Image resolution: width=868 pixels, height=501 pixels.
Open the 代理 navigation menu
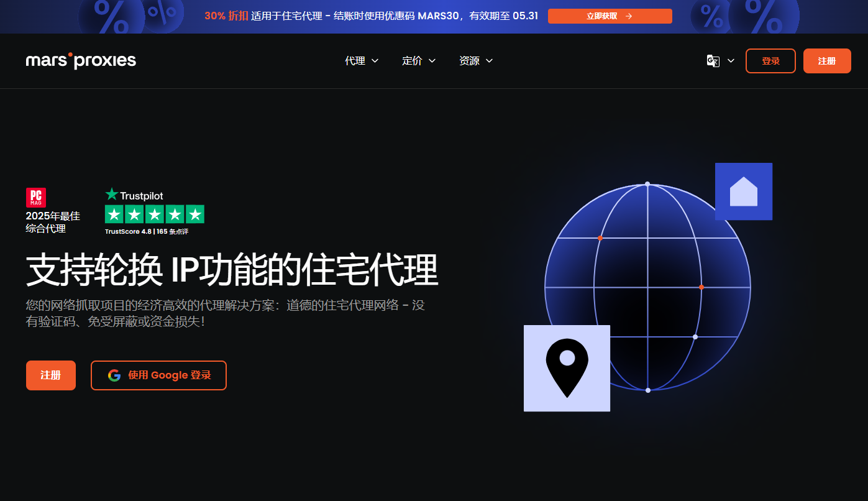362,61
